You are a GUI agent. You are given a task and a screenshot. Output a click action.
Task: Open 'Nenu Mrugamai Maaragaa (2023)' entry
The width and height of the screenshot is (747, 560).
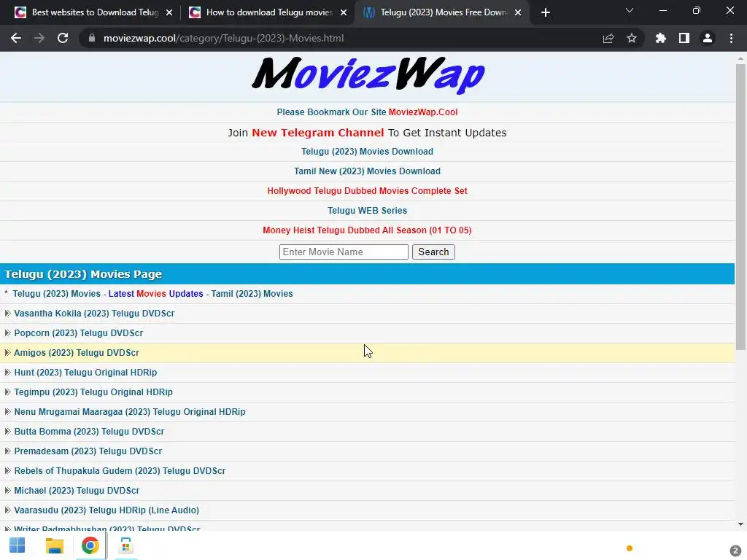(130, 412)
